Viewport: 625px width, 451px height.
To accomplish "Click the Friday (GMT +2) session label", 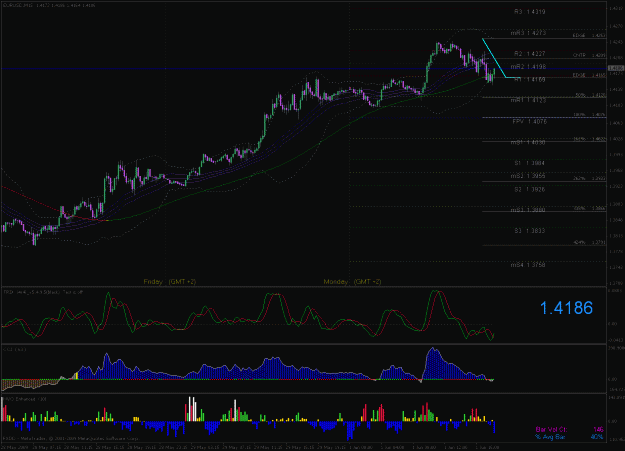I will pyautogui.click(x=170, y=282).
